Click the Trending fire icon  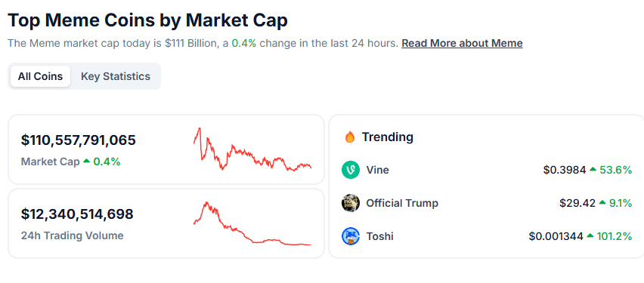pyautogui.click(x=350, y=137)
